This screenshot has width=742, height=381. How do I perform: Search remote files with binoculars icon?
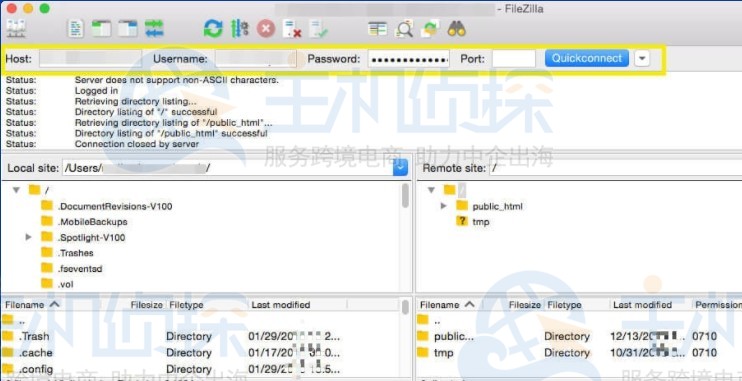(x=457, y=29)
